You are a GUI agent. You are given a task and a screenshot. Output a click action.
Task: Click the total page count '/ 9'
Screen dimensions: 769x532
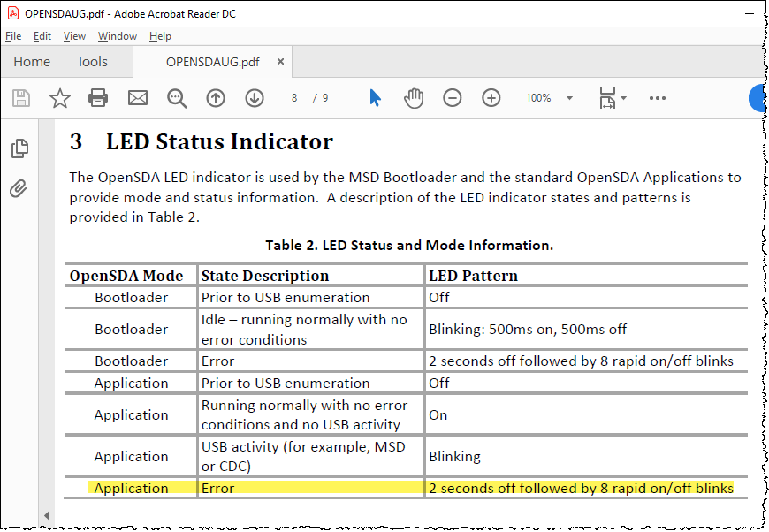[321, 98]
